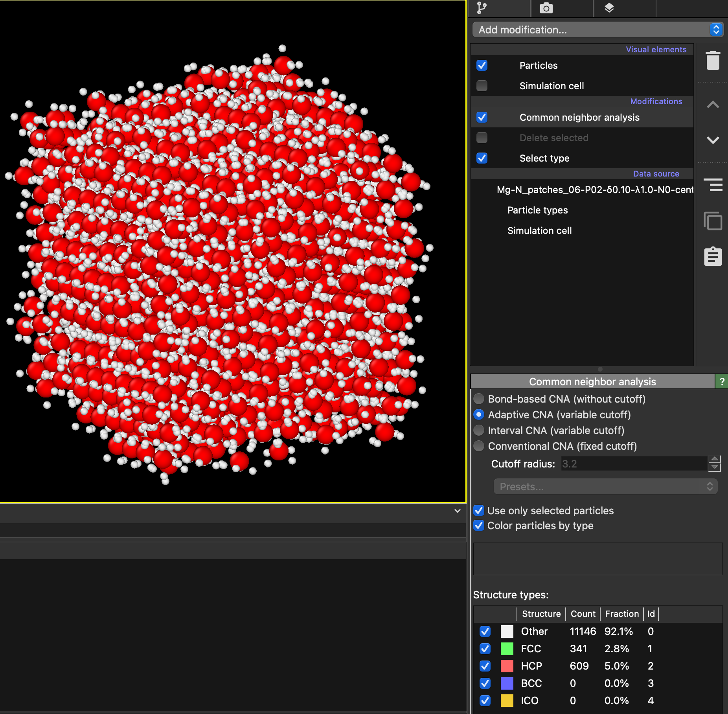Click the Cutoff radius input field
728x714 pixels.
pos(634,464)
